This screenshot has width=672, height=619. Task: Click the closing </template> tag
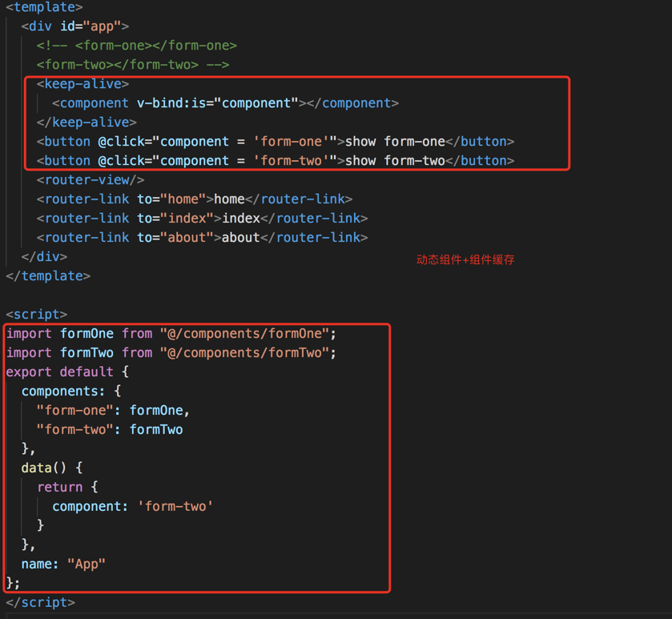(48, 276)
